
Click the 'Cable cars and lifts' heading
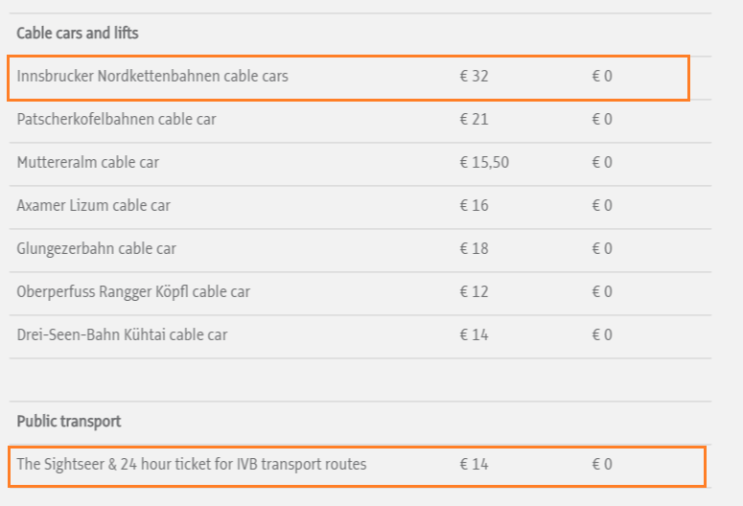[x=77, y=33]
